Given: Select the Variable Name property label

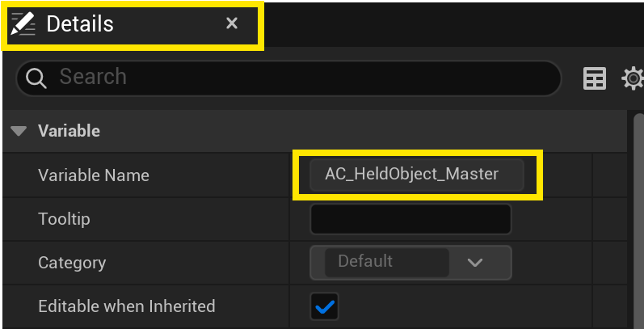Looking at the screenshot, I should (x=94, y=175).
